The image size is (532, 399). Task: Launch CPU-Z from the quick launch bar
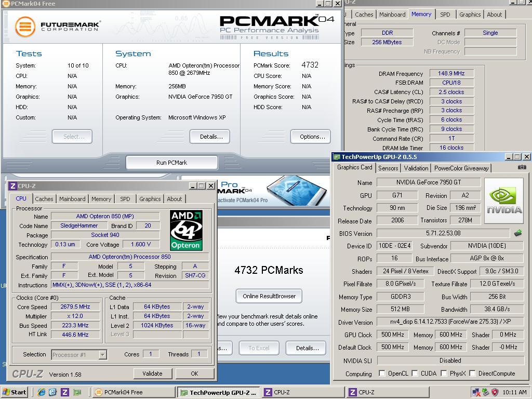point(65,392)
